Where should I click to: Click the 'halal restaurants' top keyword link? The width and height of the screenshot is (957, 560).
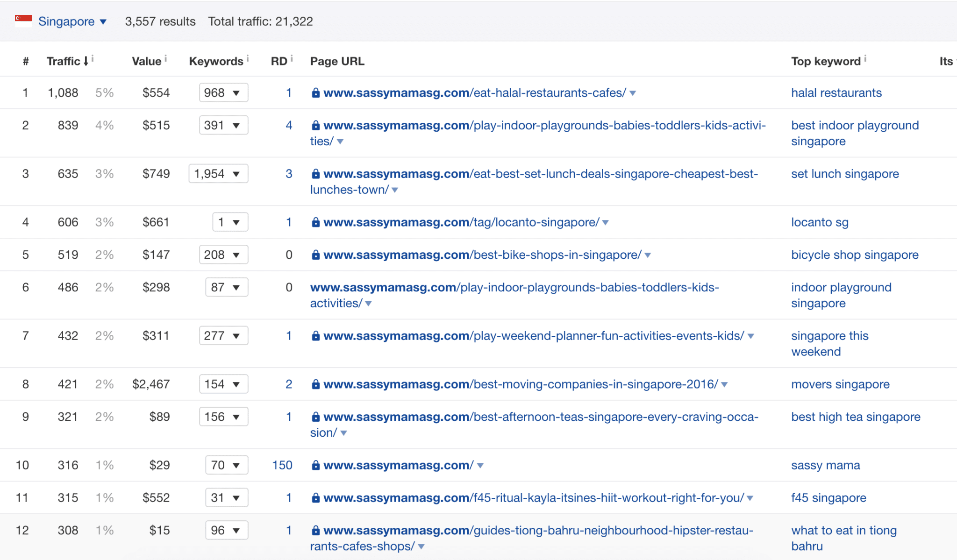pos(836,93)
